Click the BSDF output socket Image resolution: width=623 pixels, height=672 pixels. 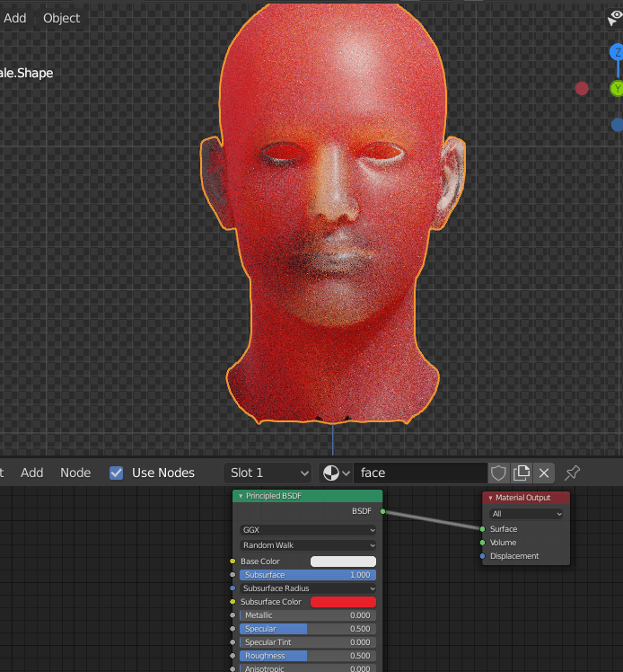coord(382,511)
